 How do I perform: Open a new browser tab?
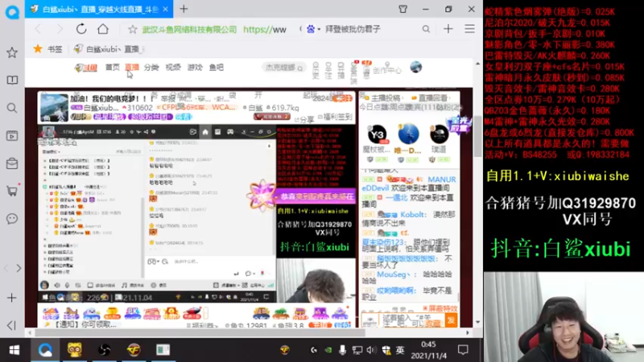184,9
